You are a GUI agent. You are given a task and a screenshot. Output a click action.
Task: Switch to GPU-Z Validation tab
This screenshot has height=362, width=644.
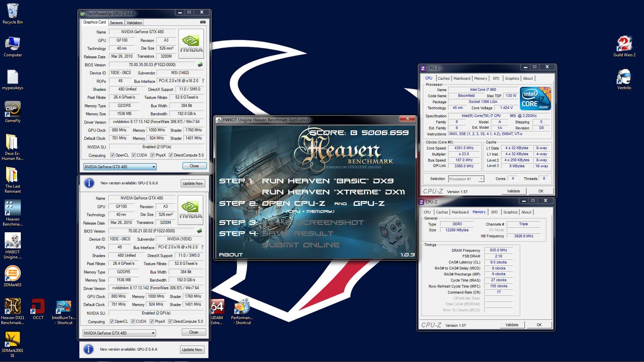click(134, 23)
